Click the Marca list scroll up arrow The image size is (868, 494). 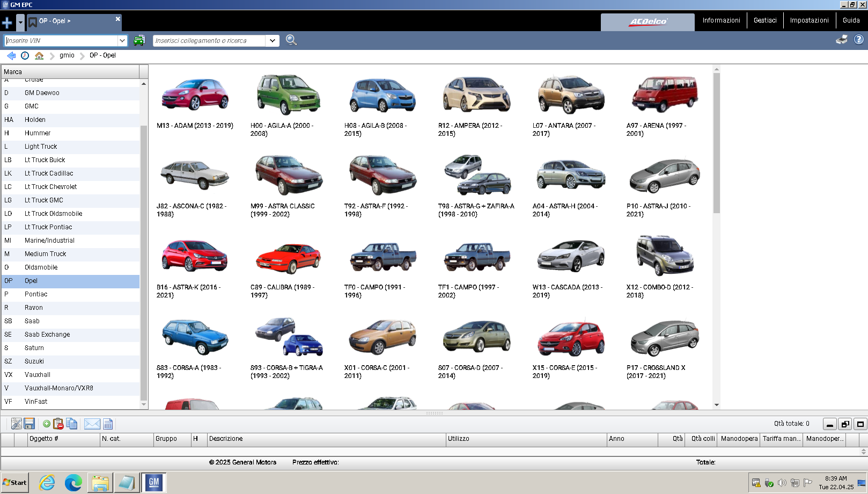144,84
